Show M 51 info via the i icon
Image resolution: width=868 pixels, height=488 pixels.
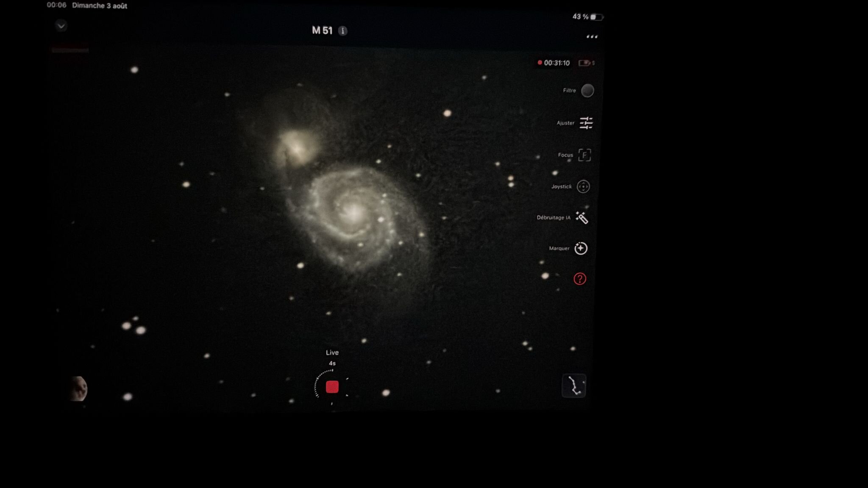[x=343, y=31]
